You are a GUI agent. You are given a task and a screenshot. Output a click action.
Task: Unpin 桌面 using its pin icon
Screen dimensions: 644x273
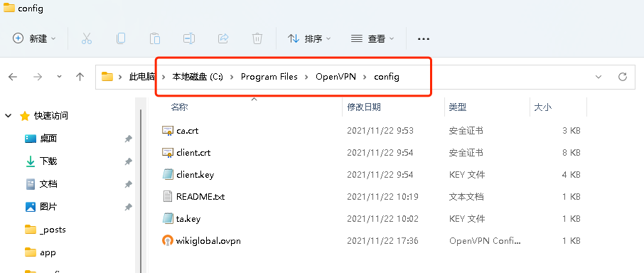click(128, 139)
